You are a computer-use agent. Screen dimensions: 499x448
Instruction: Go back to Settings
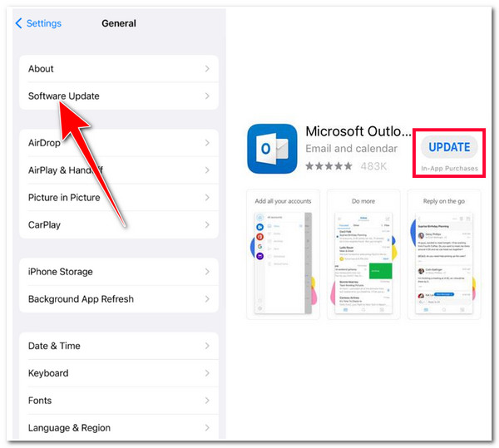coord(38,23)
